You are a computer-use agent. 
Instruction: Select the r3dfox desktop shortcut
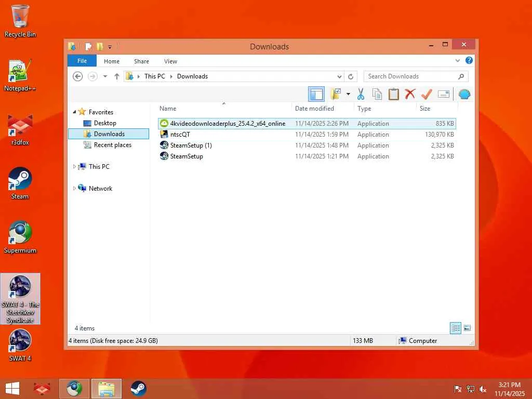tap(20, 129)
